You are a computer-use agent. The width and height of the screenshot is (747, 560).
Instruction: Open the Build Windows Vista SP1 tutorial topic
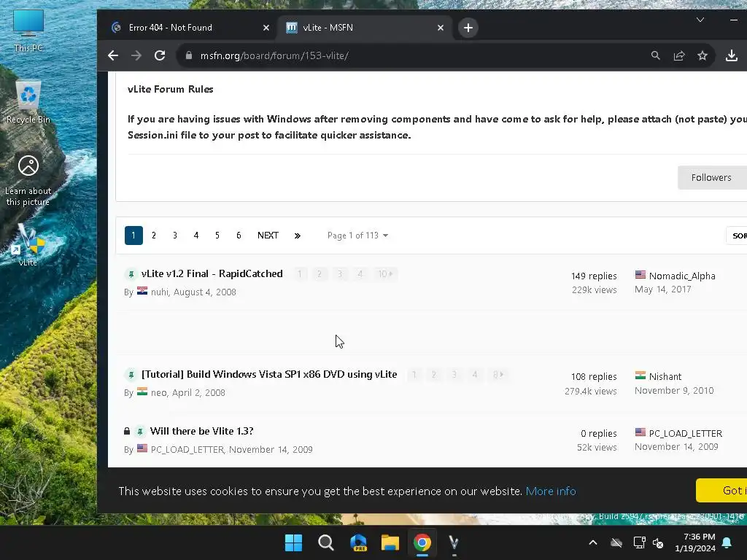coord(269,374)
